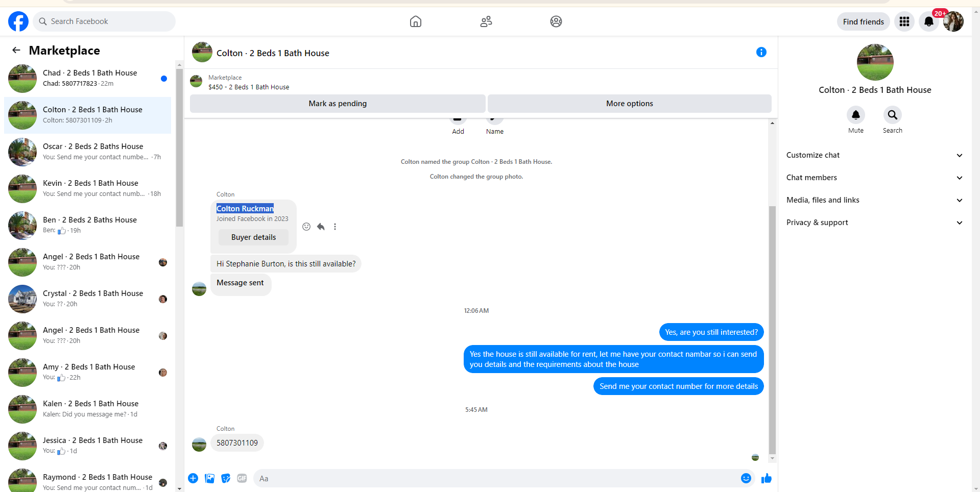Open the $450 - 2 Beds 1 Bath listing link
This screenshot has height=492, width=980.
(249, 87)
